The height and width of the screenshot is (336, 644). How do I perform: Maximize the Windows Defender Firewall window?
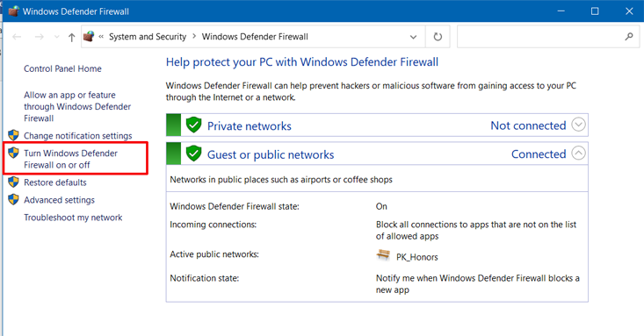tap(595, 11)
